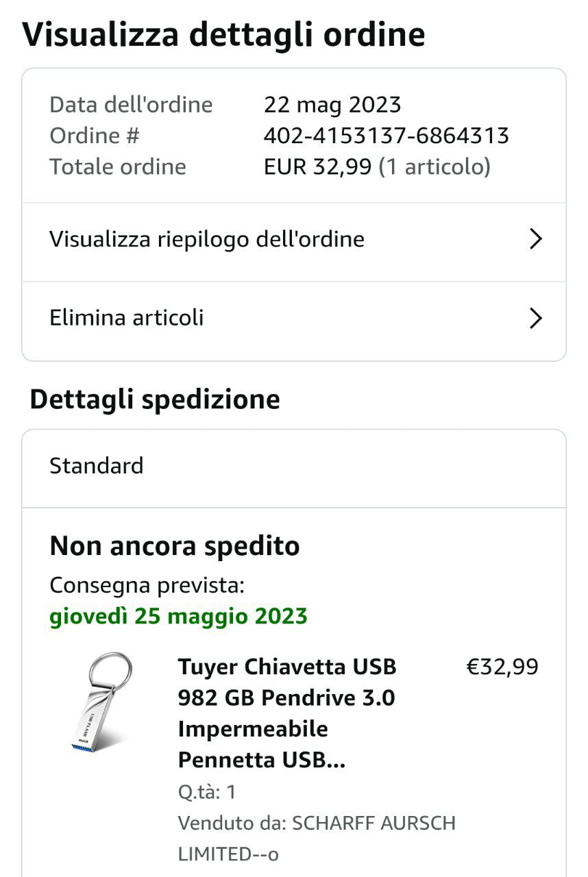Tap the Consegna prevista label
Viewport: 588px width, 877px height.
pos(147,586)
